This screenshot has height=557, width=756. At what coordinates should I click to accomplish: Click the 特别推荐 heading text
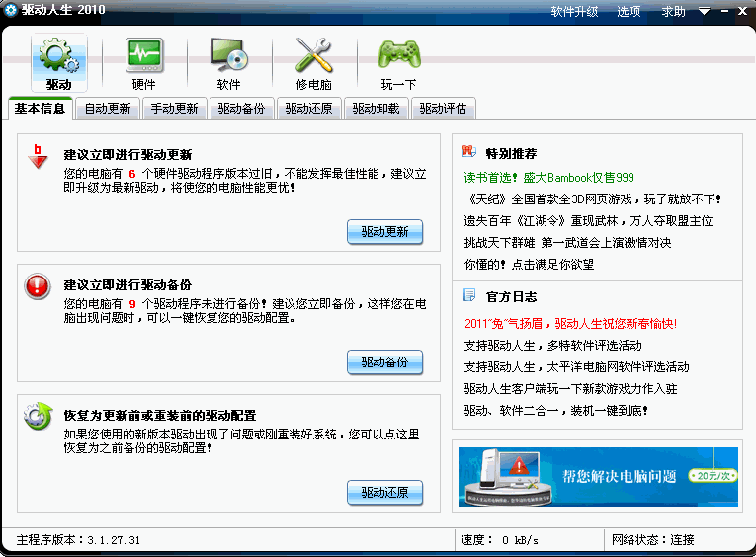pos(511,153)
